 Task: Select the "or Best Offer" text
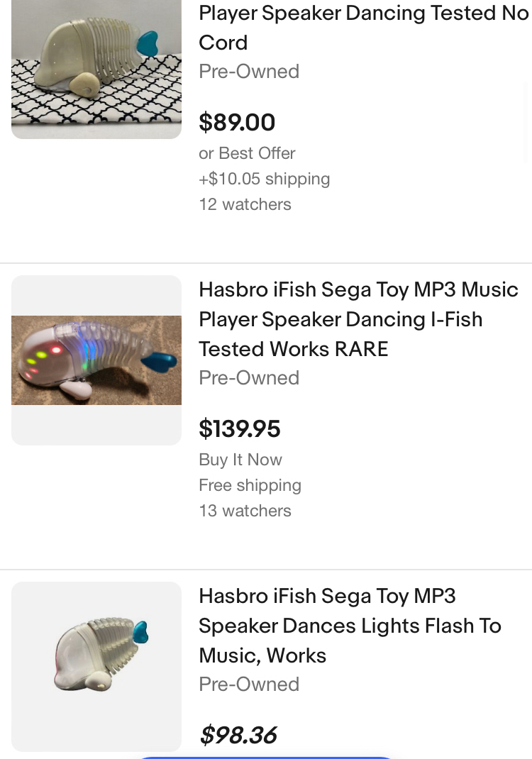click(x=247, y=153)
